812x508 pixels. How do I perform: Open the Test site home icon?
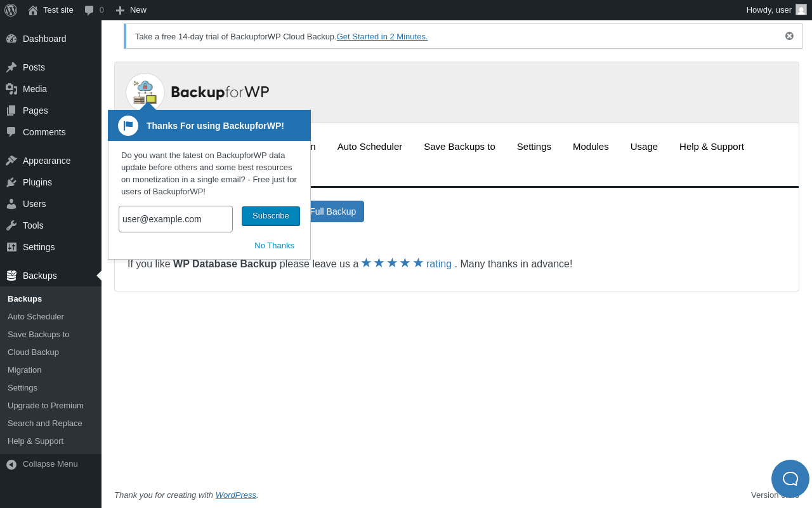click(33, 10)
